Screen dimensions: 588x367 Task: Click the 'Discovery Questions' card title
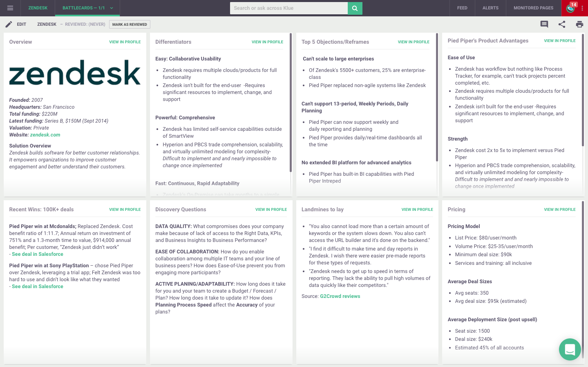pos(181,210)
